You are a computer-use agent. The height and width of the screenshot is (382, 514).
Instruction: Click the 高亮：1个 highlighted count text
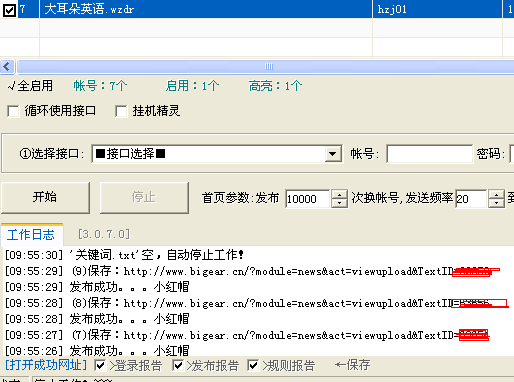[x=275, y=86]
